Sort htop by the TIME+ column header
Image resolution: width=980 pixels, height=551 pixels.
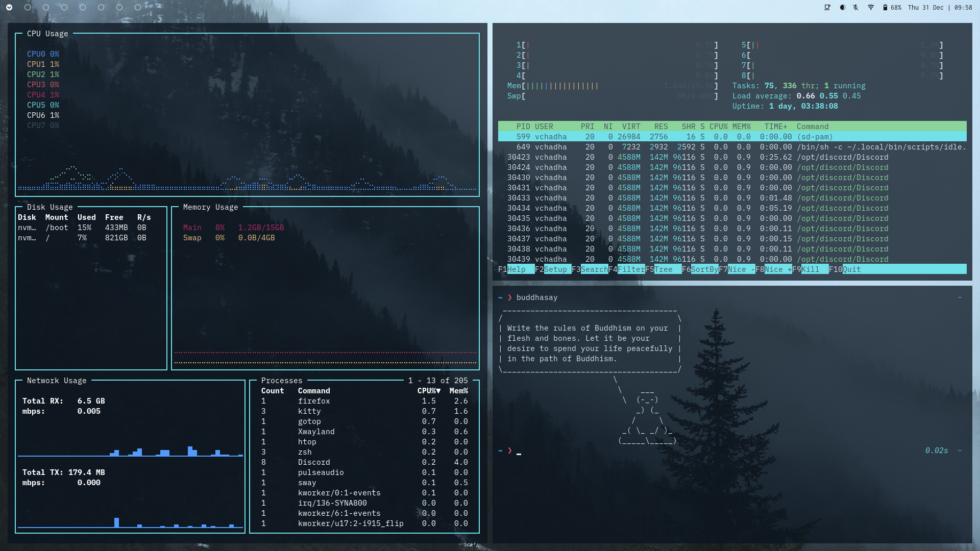click(x=776, y=127)
